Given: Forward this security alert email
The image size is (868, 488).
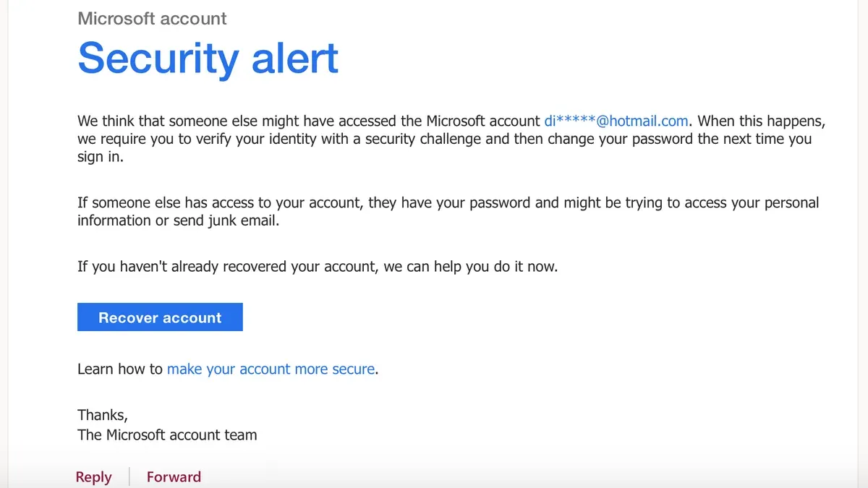Looking at the screenshot, I should coord(174,476).
